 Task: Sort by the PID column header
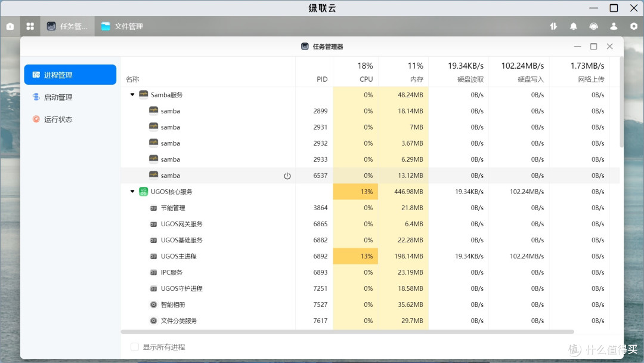click(x=322, y=79)
